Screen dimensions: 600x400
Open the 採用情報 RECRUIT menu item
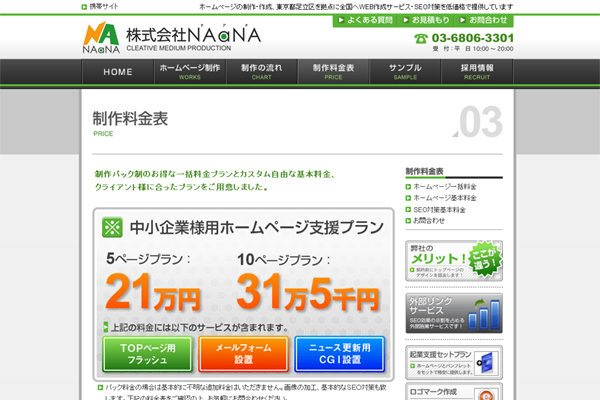pyautogui.click(x=478, y=72)
